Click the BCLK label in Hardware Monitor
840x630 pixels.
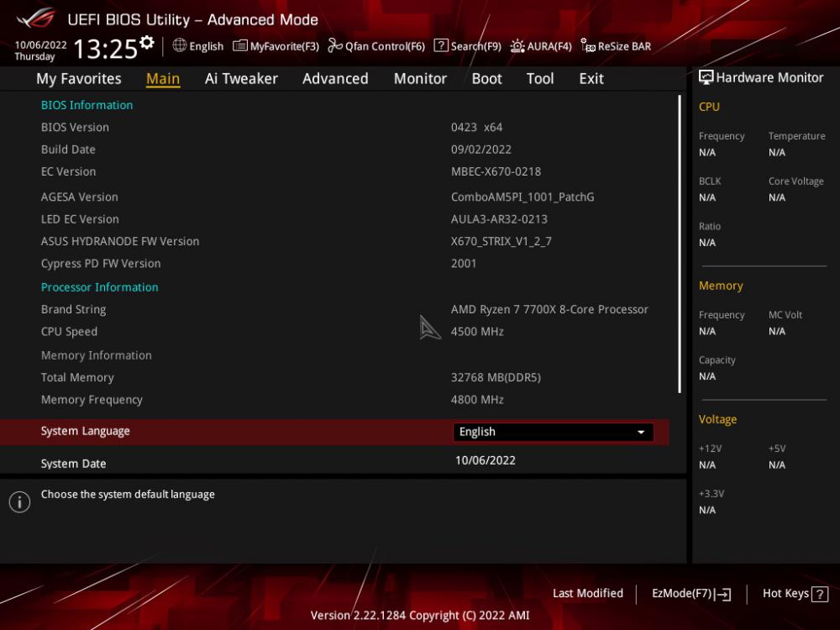coord(709,181)
